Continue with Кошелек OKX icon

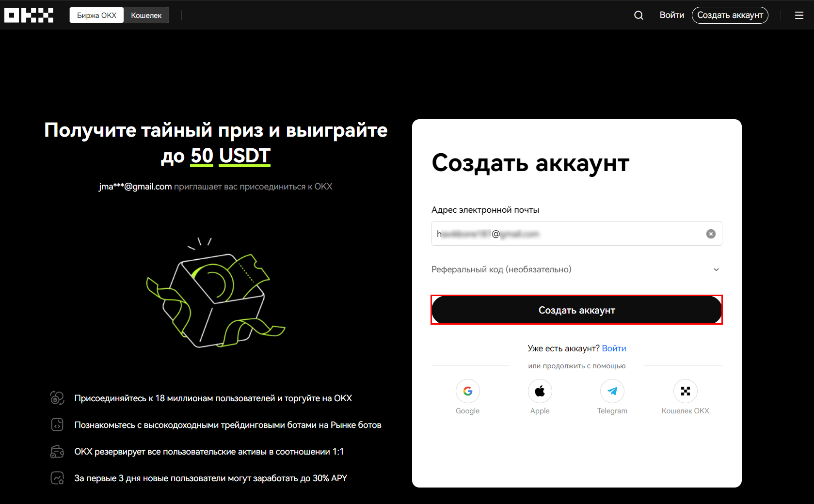click(685, 391)
